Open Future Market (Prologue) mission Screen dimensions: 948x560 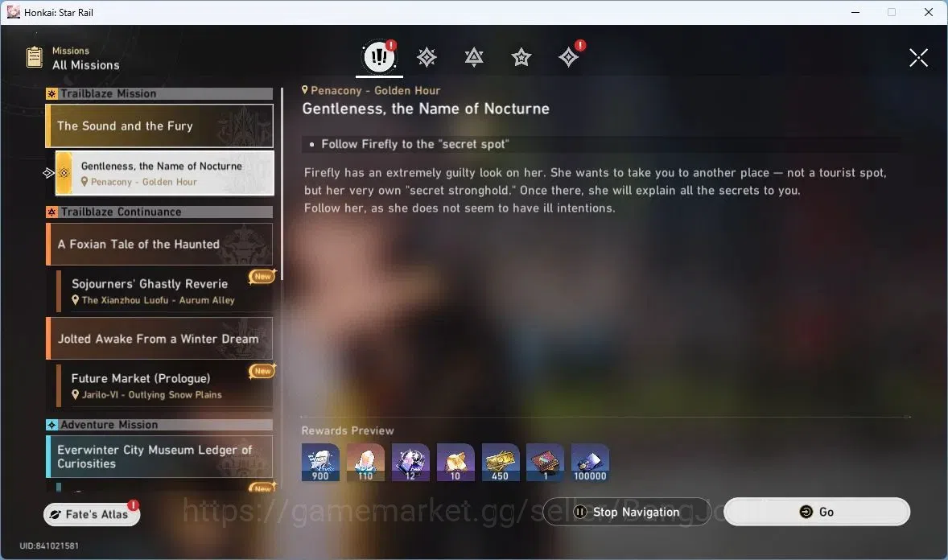164,385
